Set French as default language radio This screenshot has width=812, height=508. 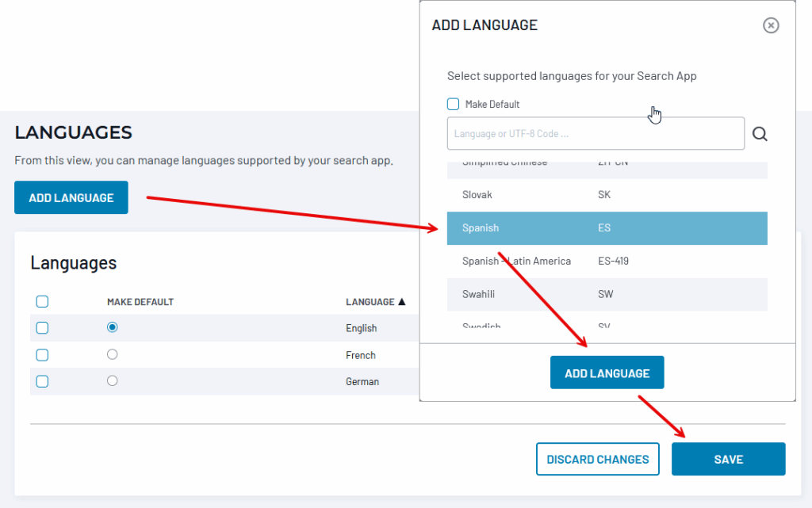coord(112,354)
